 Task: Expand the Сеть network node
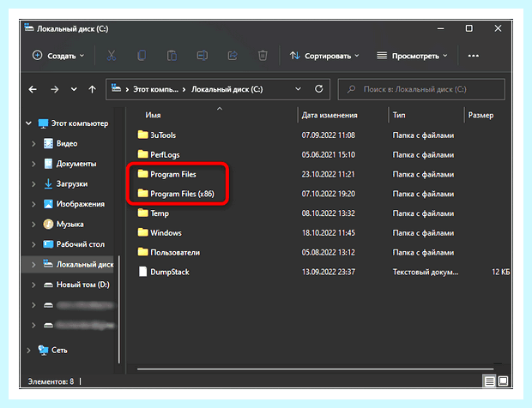point(29,351)
